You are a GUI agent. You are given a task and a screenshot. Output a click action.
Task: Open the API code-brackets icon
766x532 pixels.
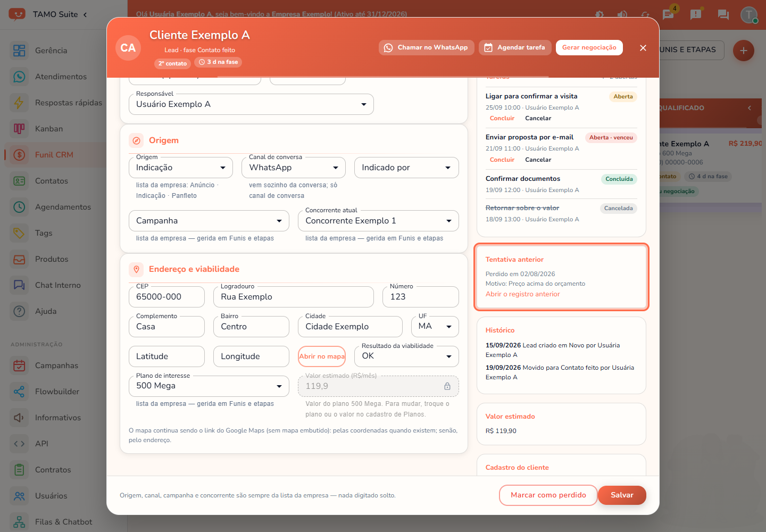click(19, 444)
